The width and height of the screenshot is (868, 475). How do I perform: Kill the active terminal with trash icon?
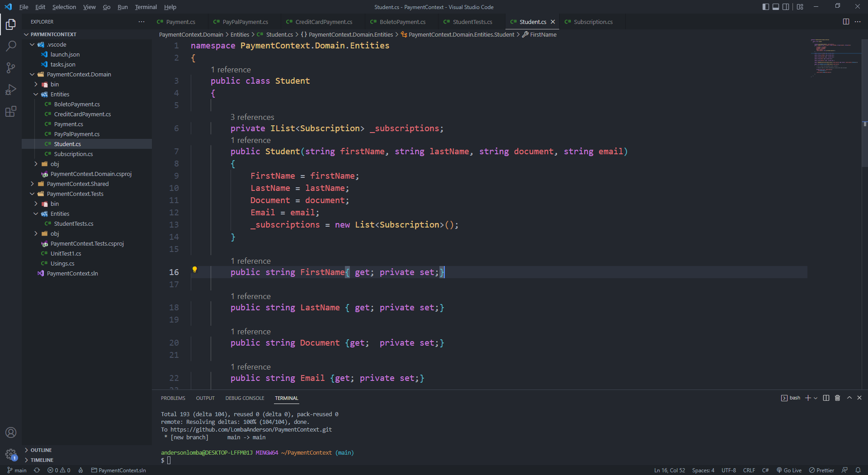point(837,398)
